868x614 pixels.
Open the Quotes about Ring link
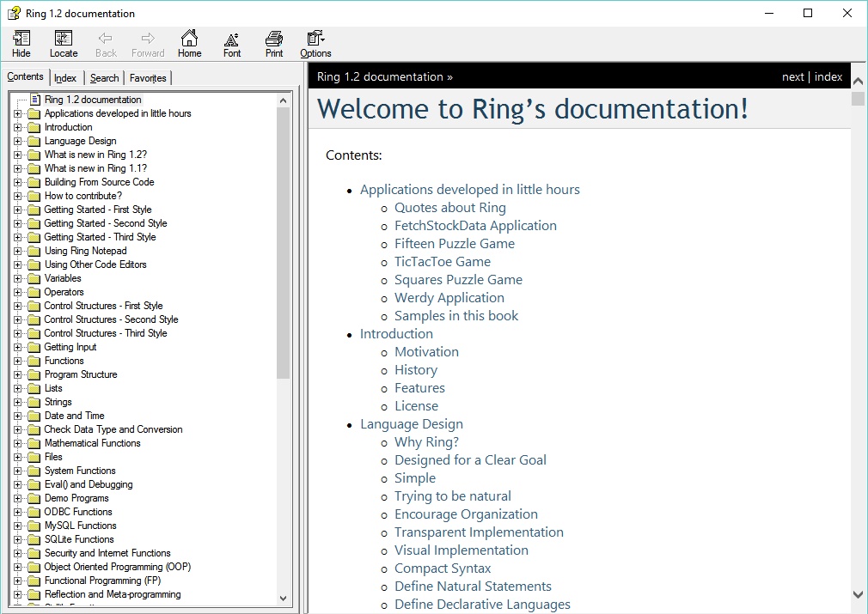pos(450,208)
